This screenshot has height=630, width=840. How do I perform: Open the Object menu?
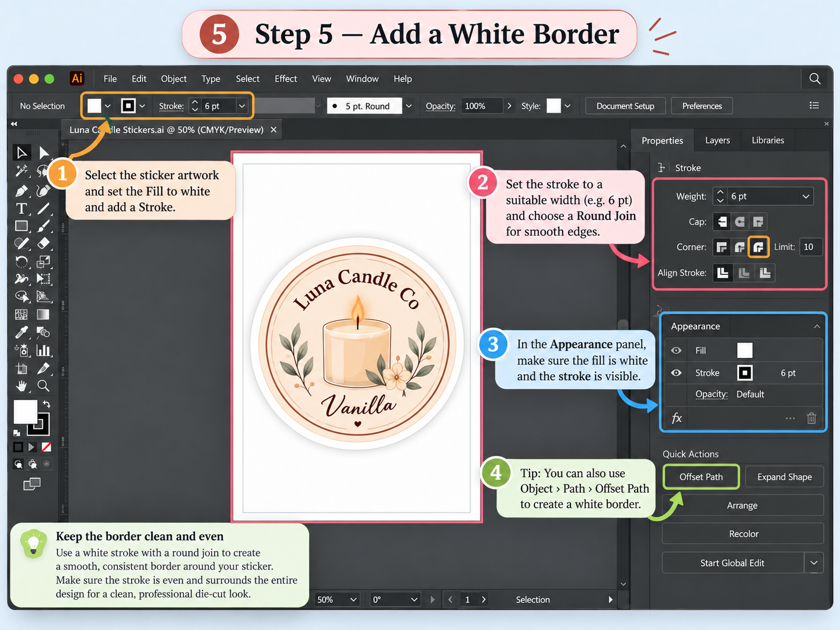pos(173,79)
